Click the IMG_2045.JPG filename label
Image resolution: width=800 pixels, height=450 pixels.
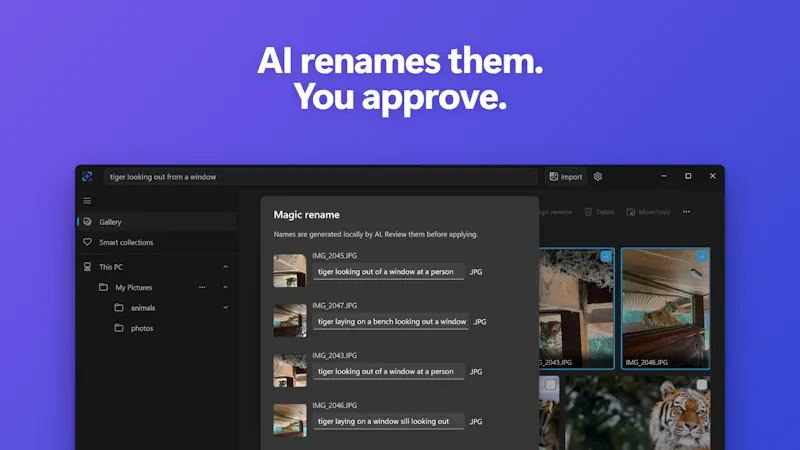(x=335, y=256)
